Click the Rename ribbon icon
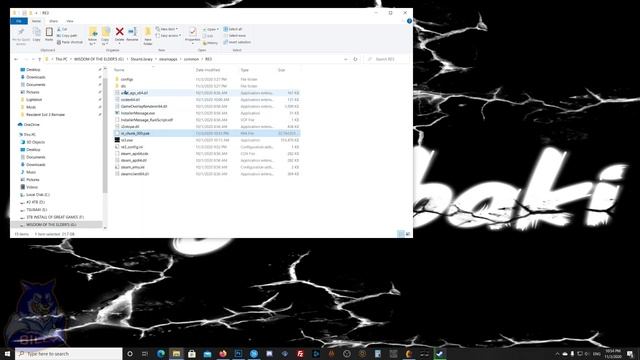 tap(132, 35)
